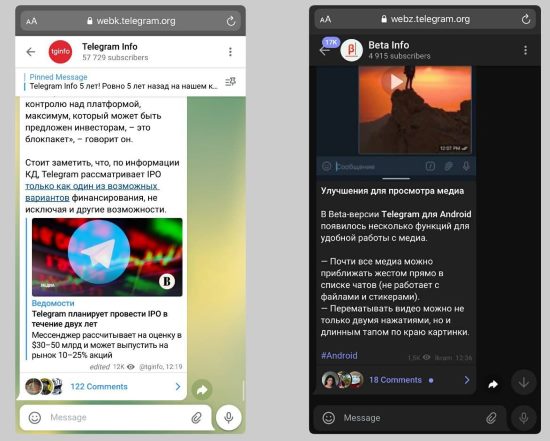
Task: Reload the webk.telegram.org page
Action: (230, 21)
